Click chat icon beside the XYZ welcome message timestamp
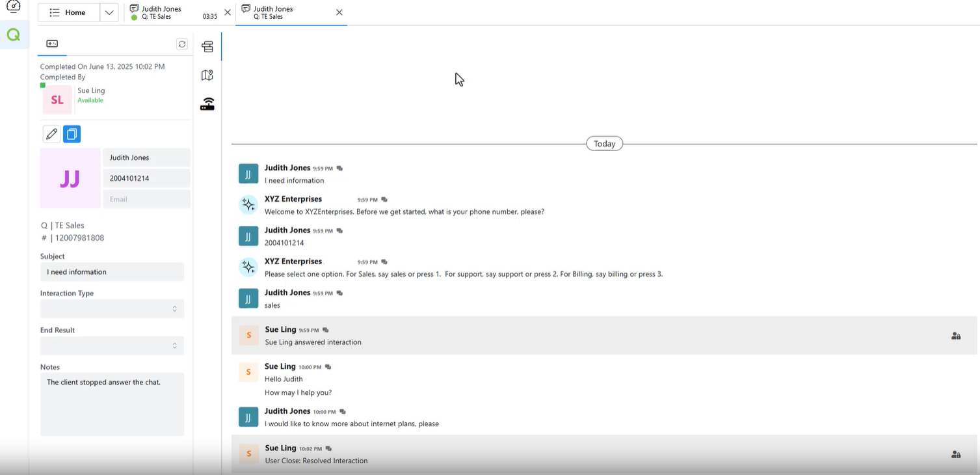 (x=384, y=200)
